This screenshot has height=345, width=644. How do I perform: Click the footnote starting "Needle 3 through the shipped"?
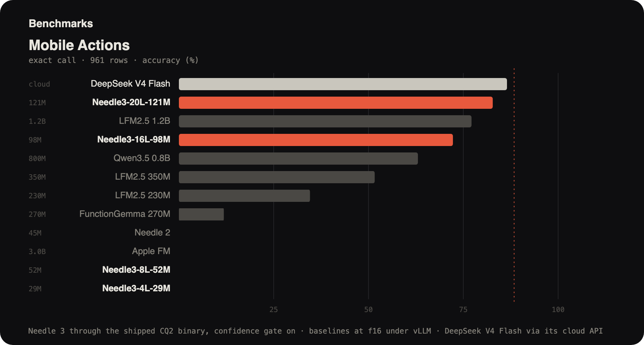[316, 331]
